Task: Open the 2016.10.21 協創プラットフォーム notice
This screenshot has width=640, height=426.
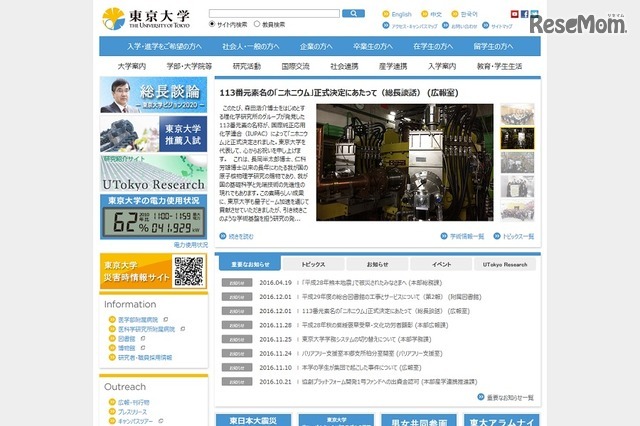Action: coord(389,382)
